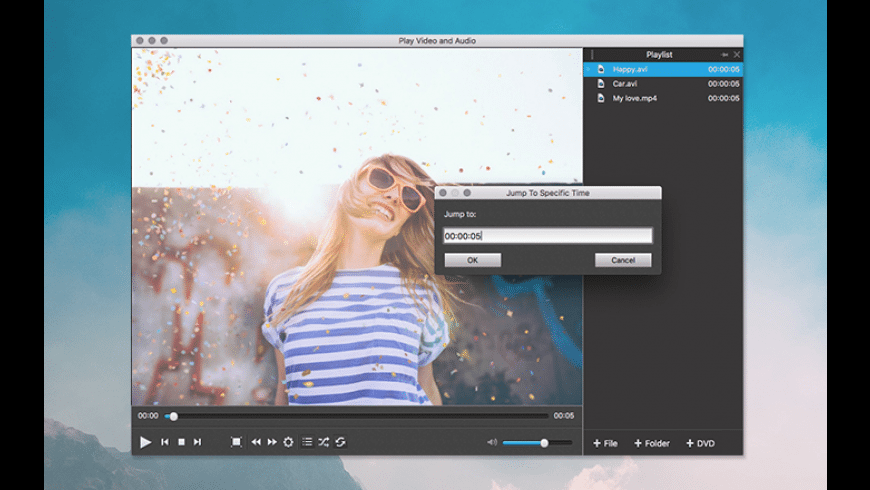Click the file icon next to Happy.avi
Image resolution: width=870 pixels, height=490 pixels.
[601, 69]
